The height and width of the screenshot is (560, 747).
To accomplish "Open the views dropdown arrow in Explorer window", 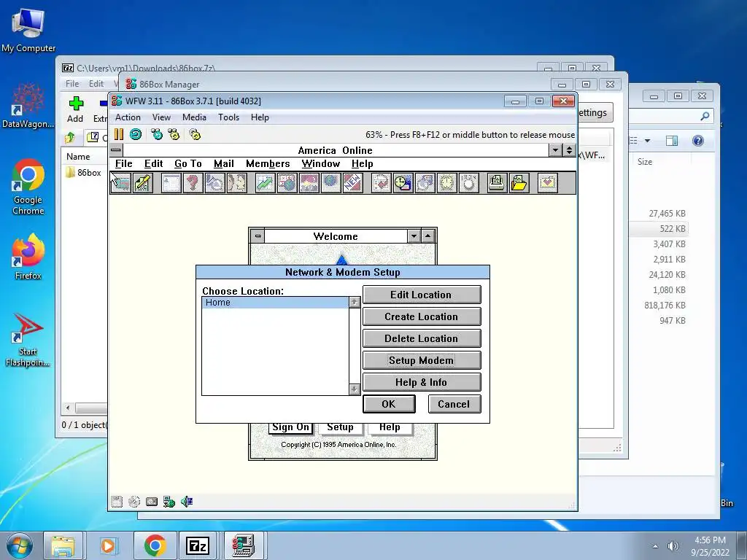I will (648, 141).
